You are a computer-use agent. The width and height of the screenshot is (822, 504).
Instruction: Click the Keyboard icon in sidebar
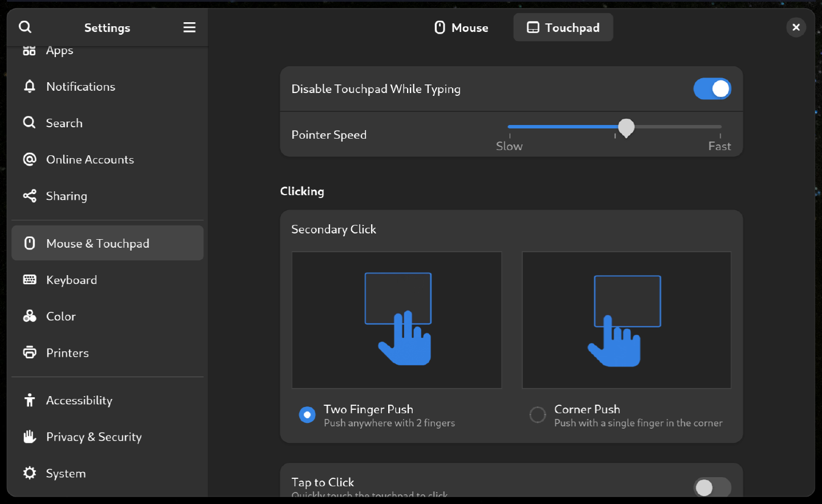pos(30,280)
